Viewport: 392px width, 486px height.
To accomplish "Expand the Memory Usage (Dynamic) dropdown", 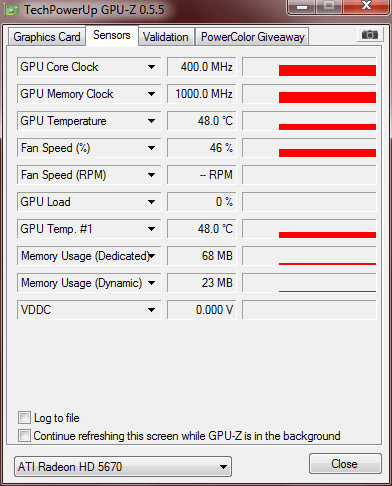I will tap(151, 283).
